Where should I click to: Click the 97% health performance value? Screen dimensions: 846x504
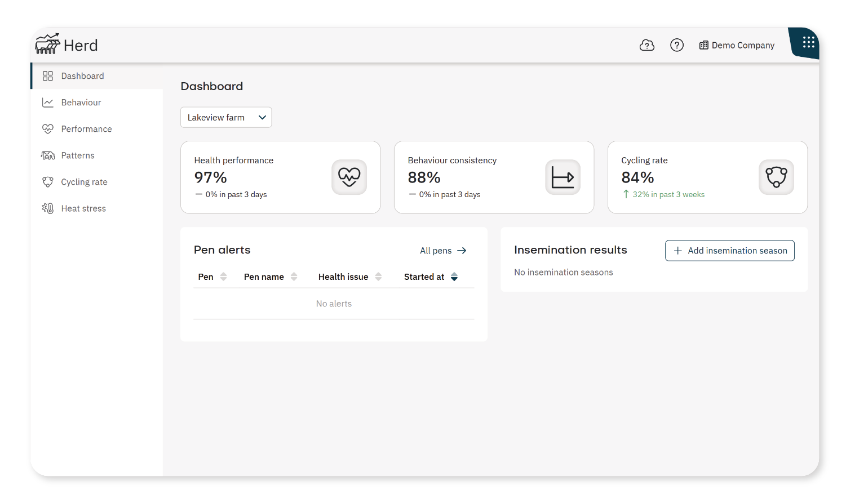tap(210, 177)
